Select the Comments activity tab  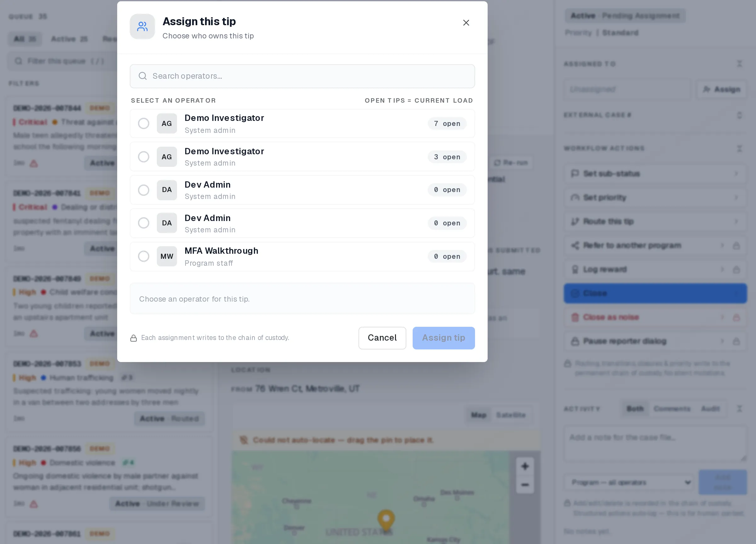click(x=672, y=408)
